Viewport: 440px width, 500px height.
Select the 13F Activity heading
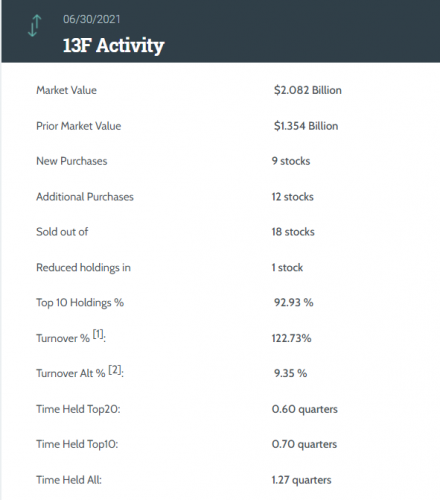pos(113,45)
